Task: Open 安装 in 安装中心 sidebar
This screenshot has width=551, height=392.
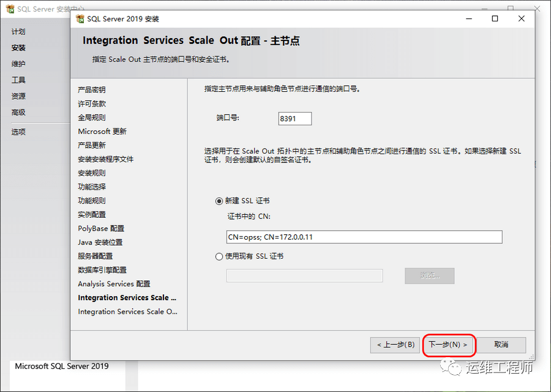Action: (18, 48)
